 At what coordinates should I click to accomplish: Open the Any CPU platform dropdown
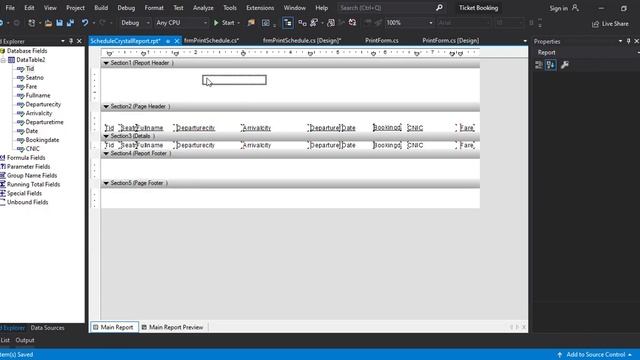click(182, 23)
